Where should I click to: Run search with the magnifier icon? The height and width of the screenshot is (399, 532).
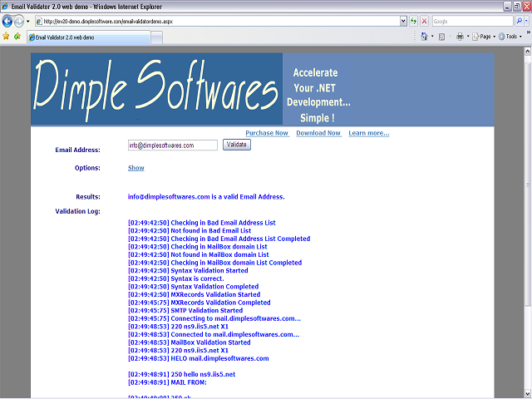pos(519,22)
